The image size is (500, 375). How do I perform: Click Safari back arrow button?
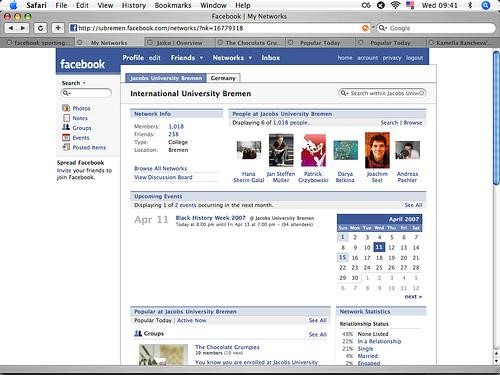click(11, 28)
